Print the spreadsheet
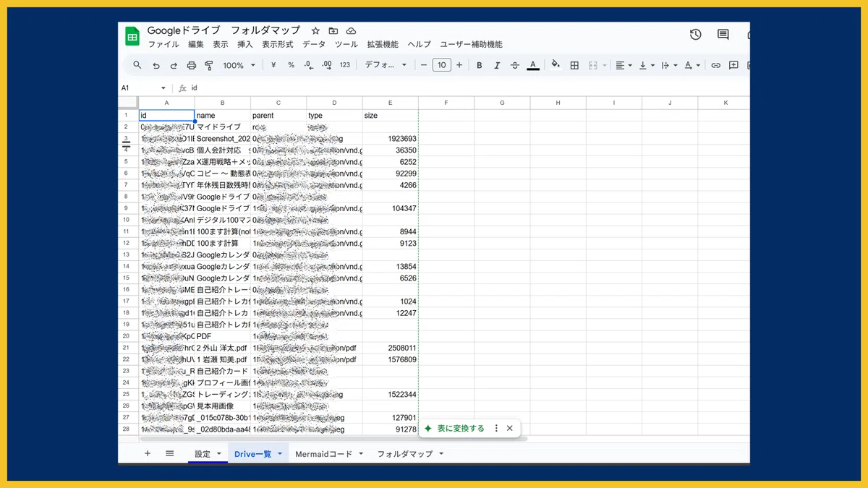 tap(192, 65)
